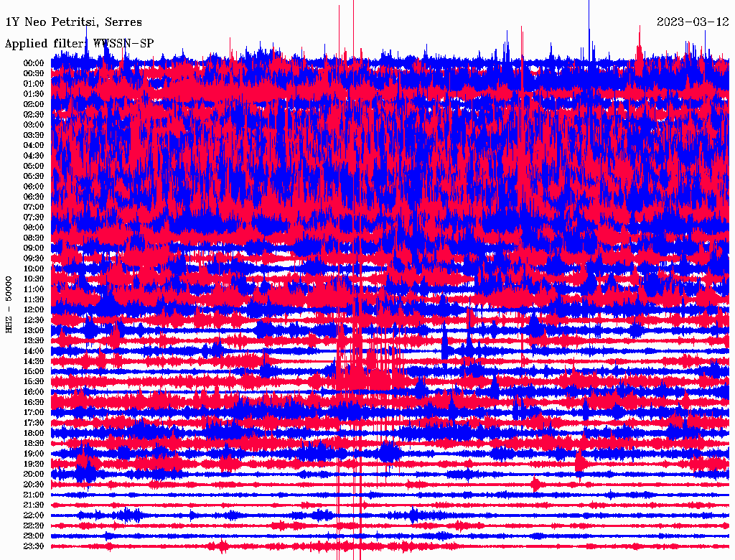Click the blue burst at start of 20:00 trace
The image size is (735, 560).
pos(85,474)
